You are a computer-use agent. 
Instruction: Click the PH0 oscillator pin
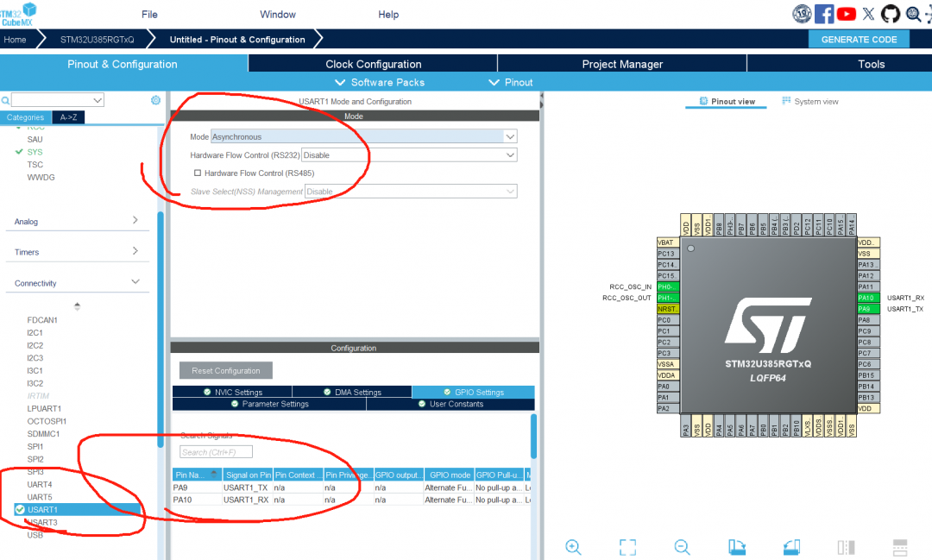tap(667, 286)
